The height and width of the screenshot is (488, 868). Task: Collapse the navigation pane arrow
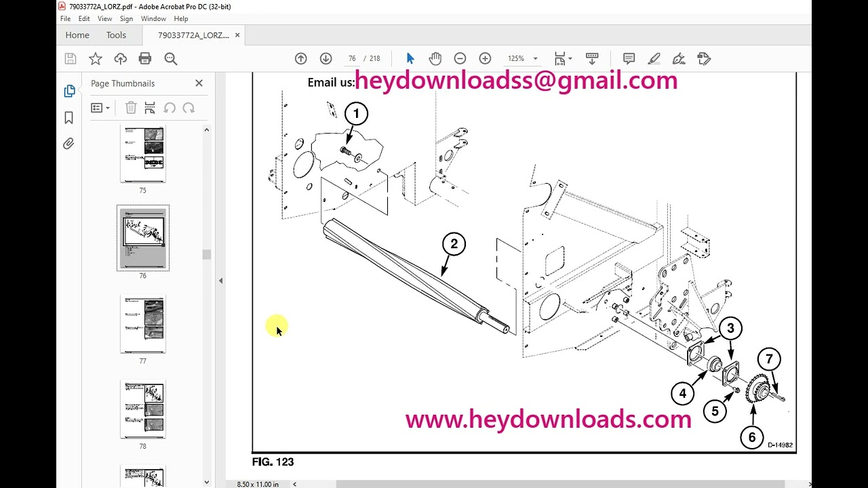pos(220,281)
